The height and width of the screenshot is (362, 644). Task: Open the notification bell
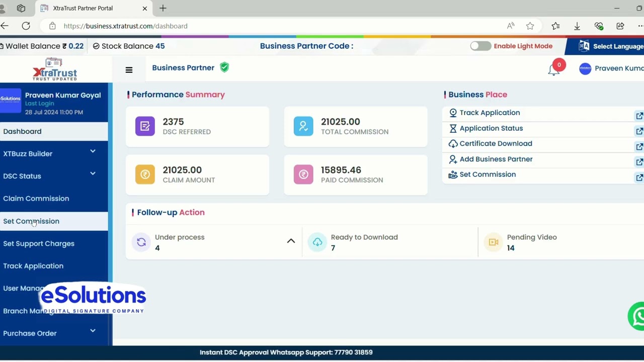click(x=554, y=70)
